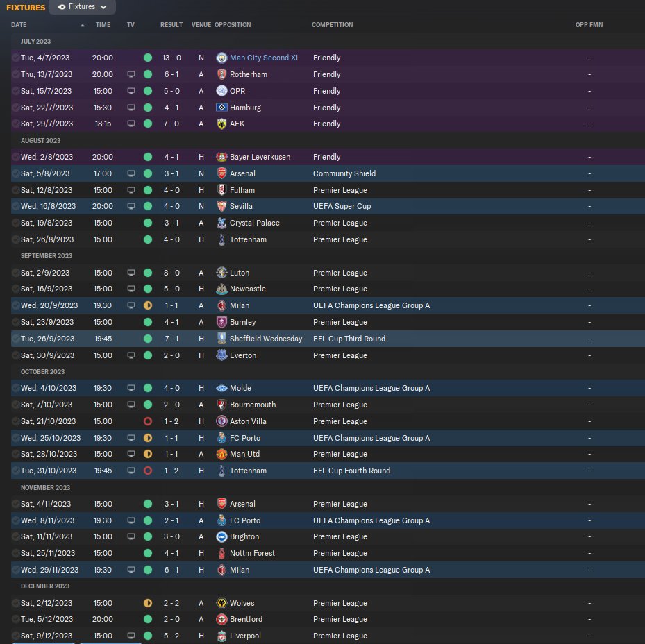Screen dimensions: 645x644
Task: Click the Sevilla club badge
Action: (221, 206)
